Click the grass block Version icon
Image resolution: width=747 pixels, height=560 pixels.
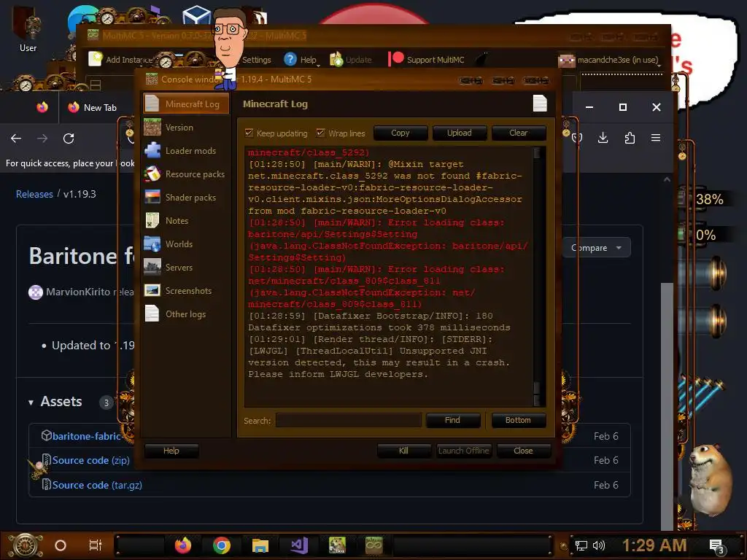(x=152, y=127)
